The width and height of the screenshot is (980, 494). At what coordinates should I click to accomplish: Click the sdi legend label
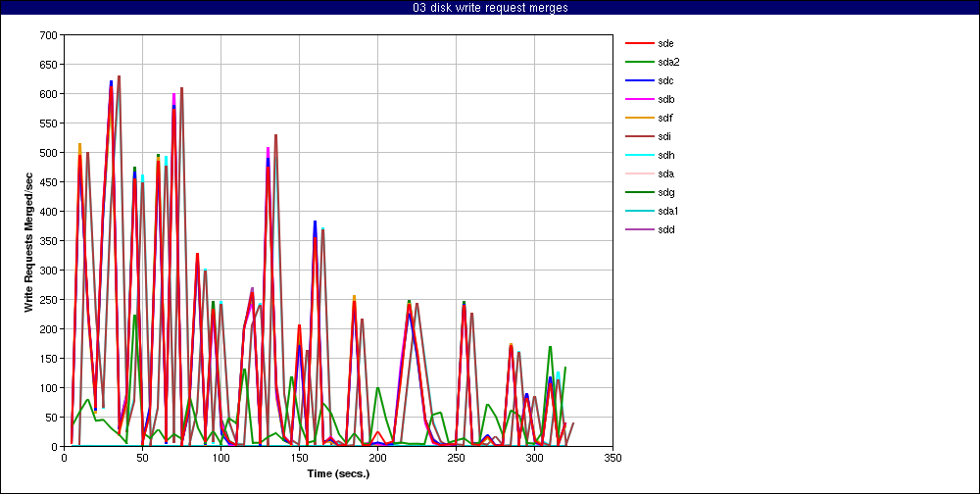tap(664, 137)
